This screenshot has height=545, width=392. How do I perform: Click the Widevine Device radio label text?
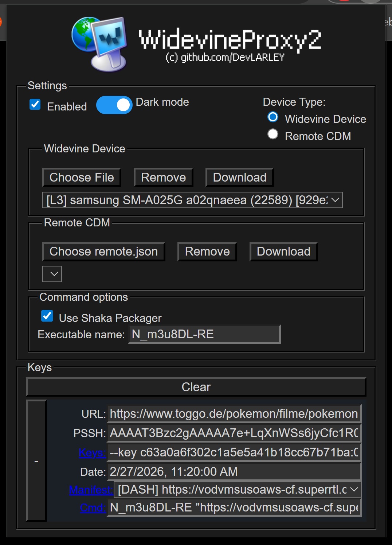(x=325, y=119)
